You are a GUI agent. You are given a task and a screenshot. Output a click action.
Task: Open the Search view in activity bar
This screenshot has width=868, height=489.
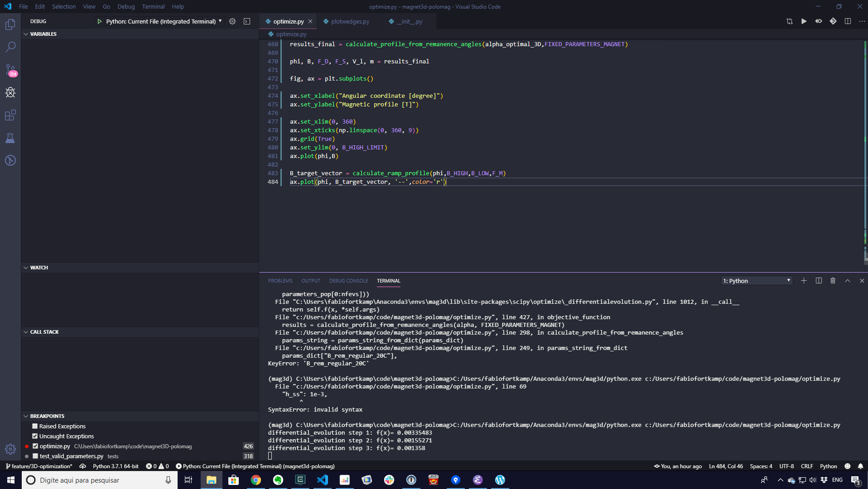click(x=10, y=47)
